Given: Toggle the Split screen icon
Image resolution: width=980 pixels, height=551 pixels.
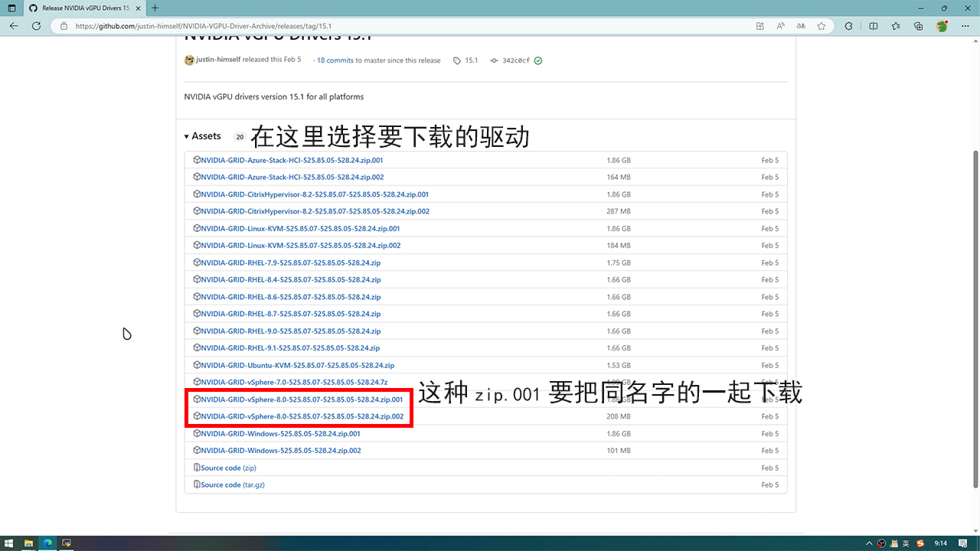Looking at the screenshot, I should [874, 25].
